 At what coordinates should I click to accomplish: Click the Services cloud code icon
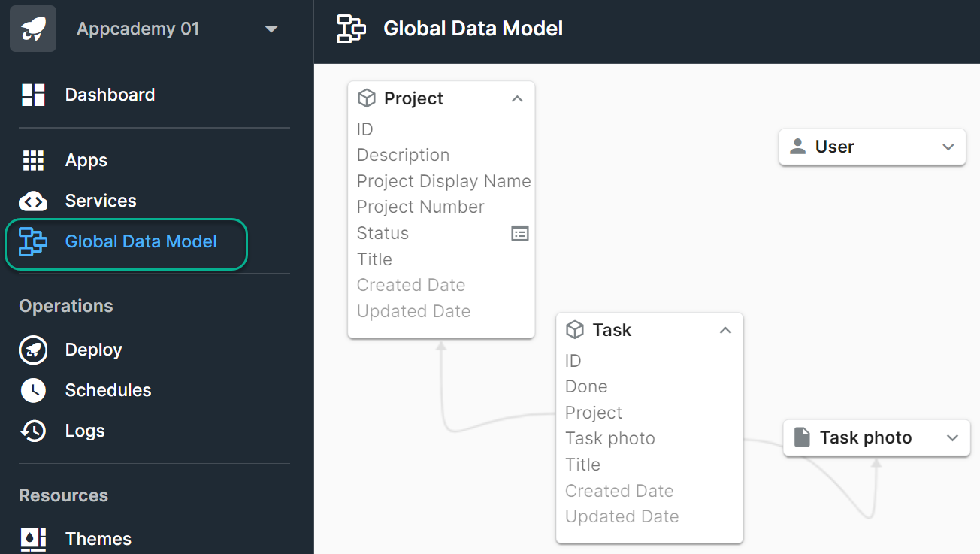(33, 201)
